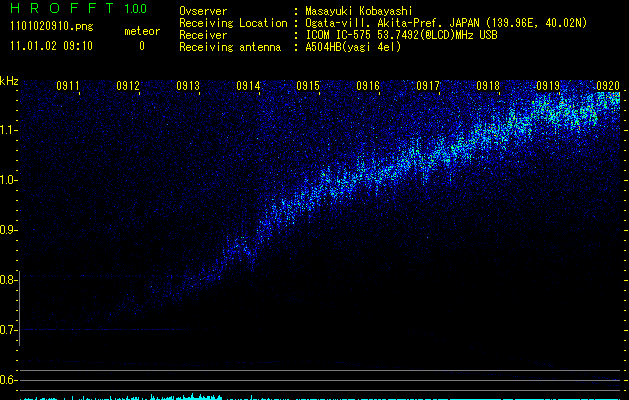Click time marker 0911
Image resolution: width=629 pixels, height=400 pixels.
point(68,85)
